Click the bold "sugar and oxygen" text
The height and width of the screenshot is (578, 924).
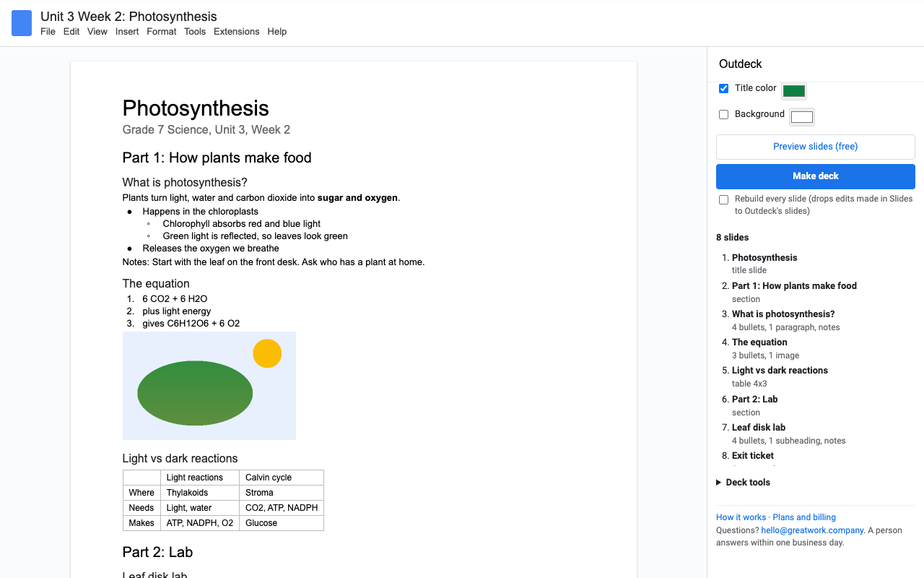(x=357, y=198)
